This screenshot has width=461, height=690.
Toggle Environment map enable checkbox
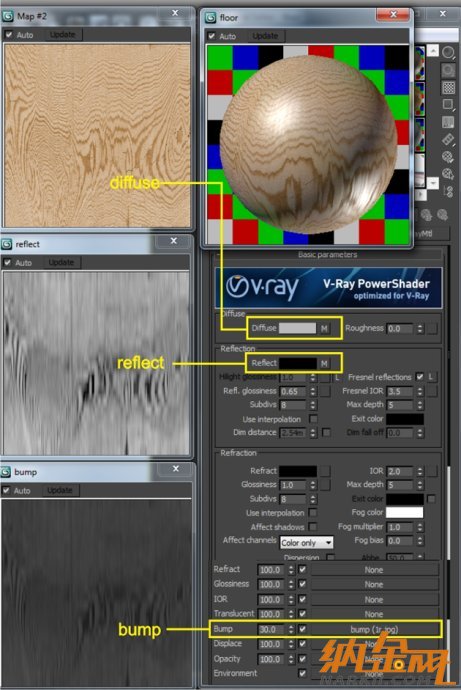[x=302, y=673]
